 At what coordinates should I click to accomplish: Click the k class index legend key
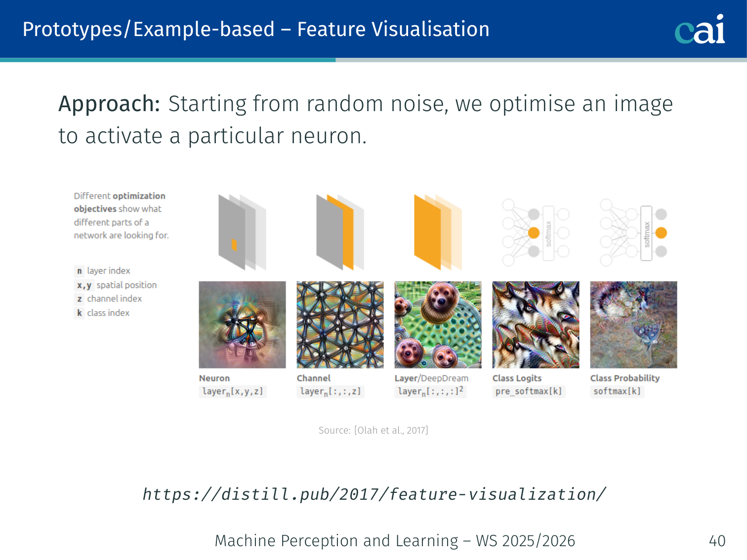point(80,313)
